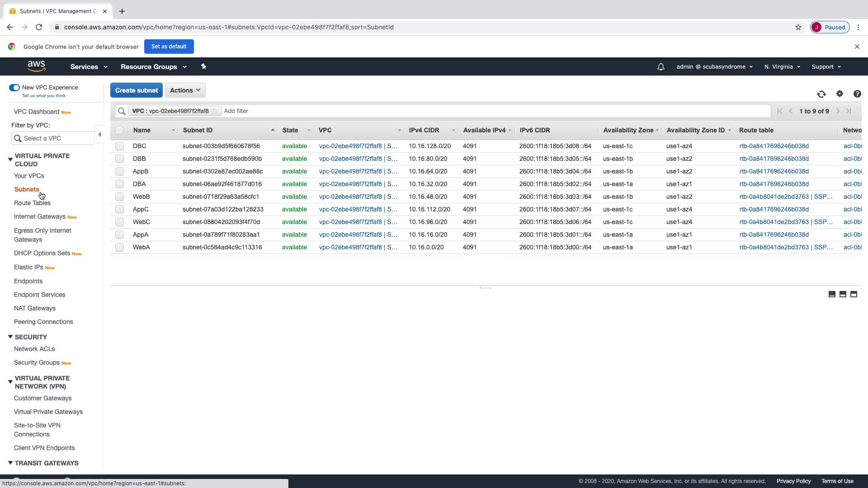Check the DBC subnet row
Screen dimensions: 868x488
coord(119,146)
